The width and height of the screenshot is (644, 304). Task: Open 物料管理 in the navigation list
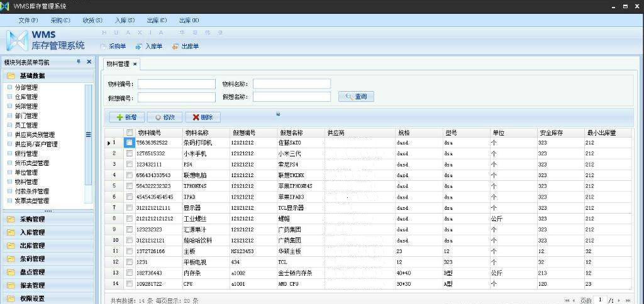26,182
